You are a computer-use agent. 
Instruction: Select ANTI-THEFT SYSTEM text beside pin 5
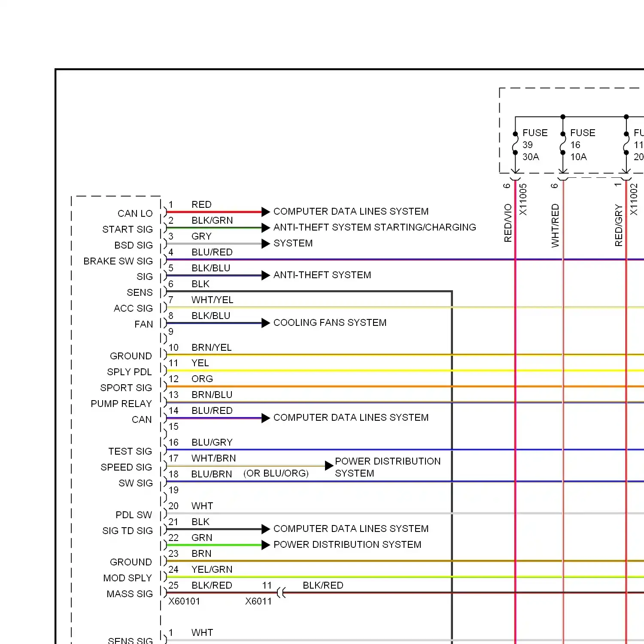click(x=322, y=275)
